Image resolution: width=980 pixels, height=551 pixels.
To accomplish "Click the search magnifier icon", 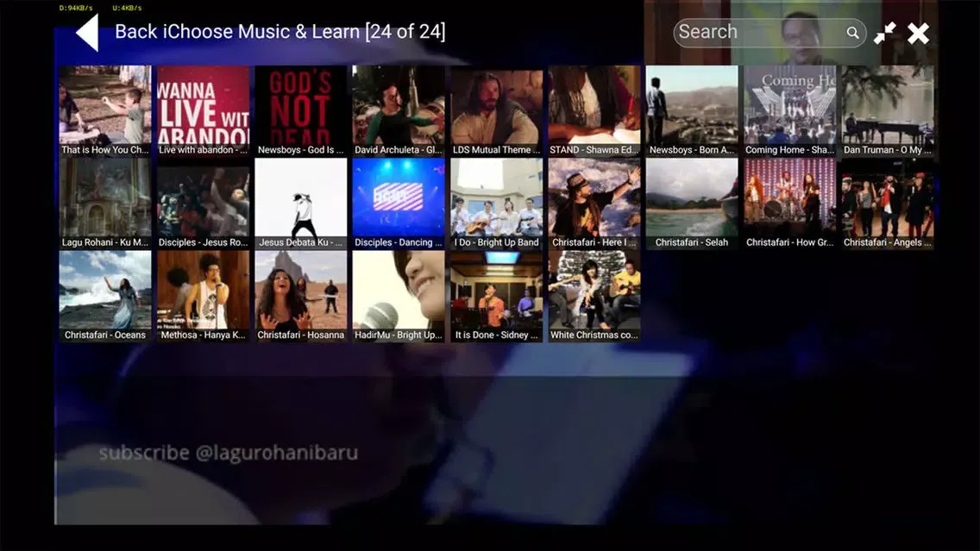I will (x=852, y=33).
